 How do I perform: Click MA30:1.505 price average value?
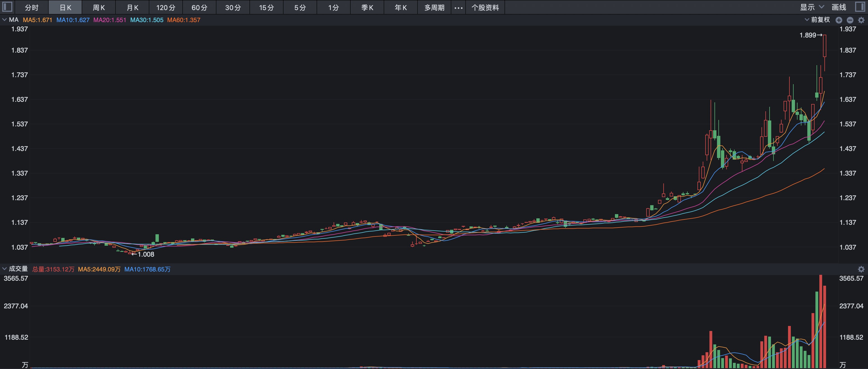(147, 20)
